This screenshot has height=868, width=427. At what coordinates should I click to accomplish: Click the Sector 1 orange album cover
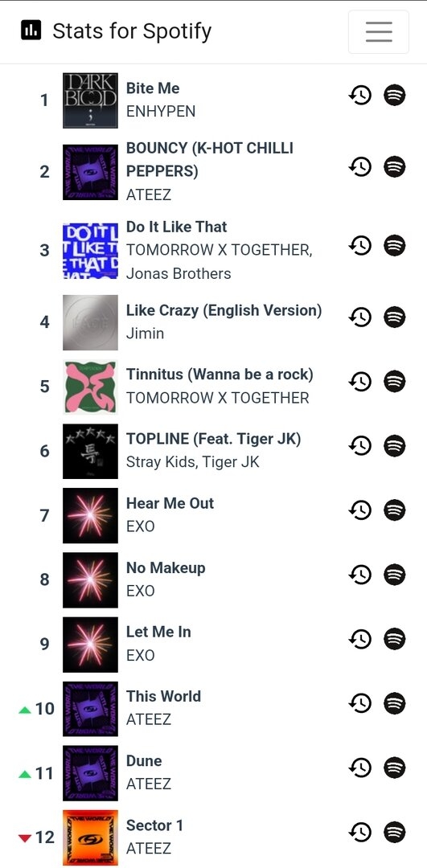pos(90,837)
